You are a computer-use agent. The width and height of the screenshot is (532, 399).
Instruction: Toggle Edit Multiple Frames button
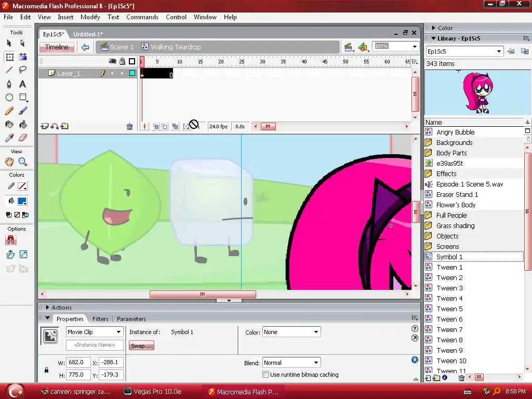pyautogui.click(x=175, y=127)
